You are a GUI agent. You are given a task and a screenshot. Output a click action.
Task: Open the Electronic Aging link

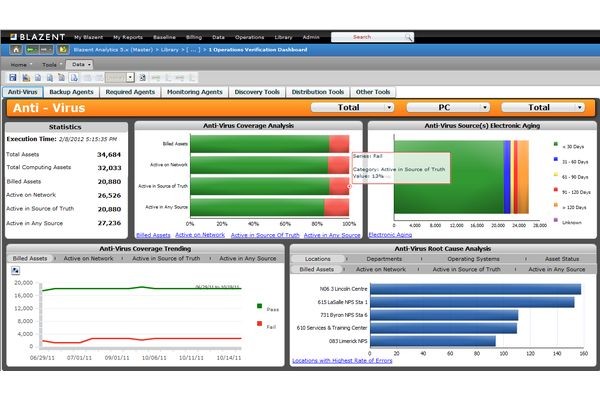(390, 235)
